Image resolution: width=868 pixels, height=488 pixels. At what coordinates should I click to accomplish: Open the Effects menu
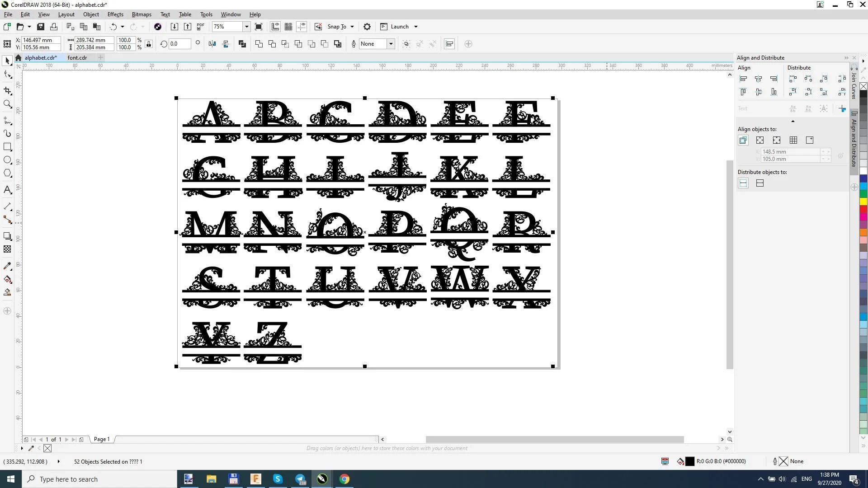pyautogui.click(x=115, y=14)
